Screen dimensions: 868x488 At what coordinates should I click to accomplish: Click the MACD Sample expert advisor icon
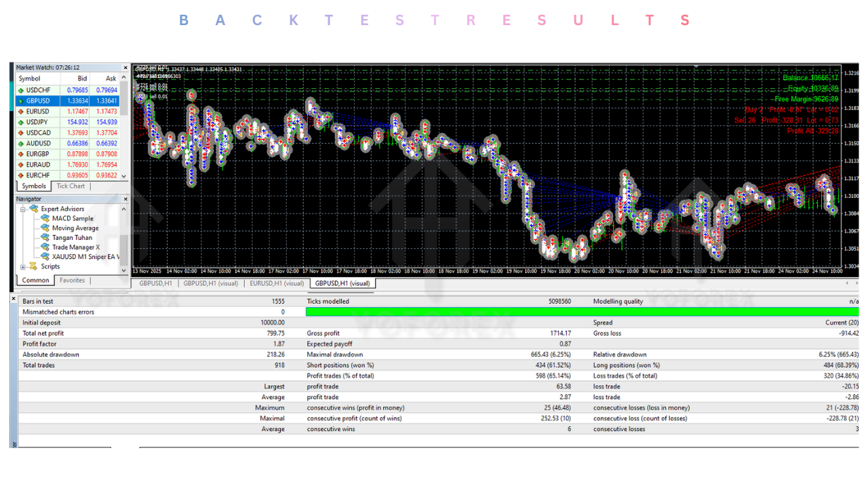point(45,219)
